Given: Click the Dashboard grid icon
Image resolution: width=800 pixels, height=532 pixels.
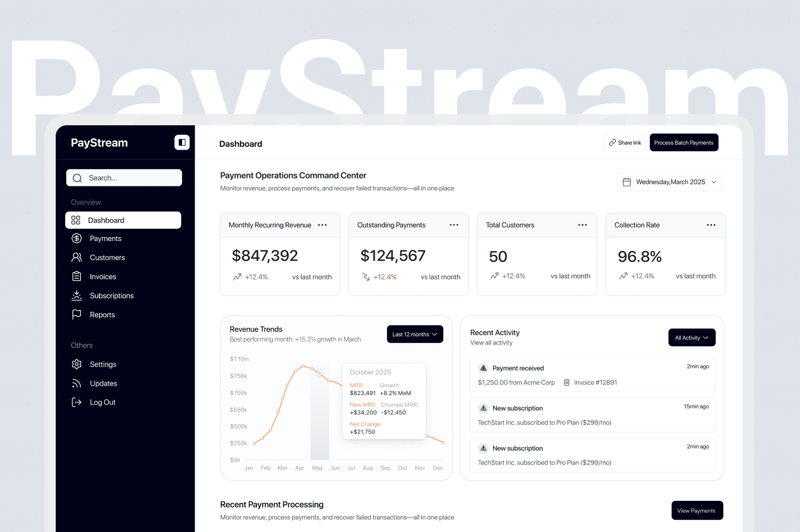Looking at the screenshot, I should tap(76, 220).
